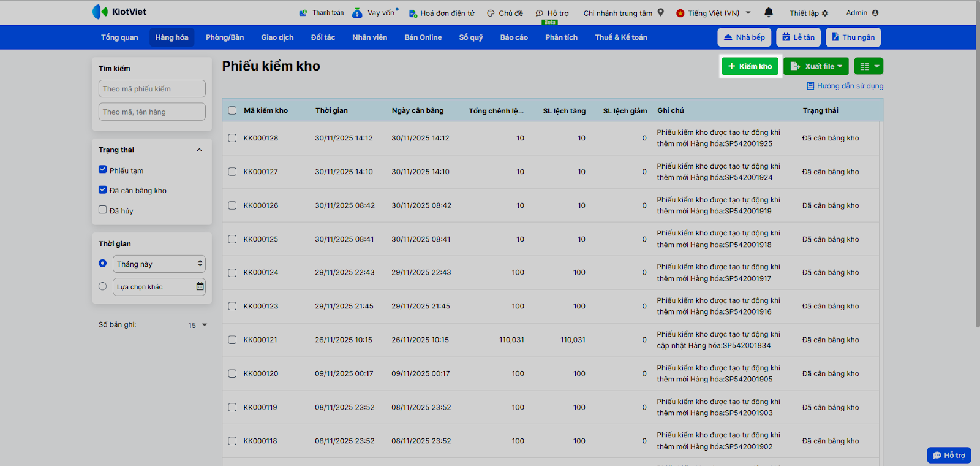The image size is (980, 466).
Task: Open the Hỗ trợ chat bubble
Action: click(x=949, y=455)
